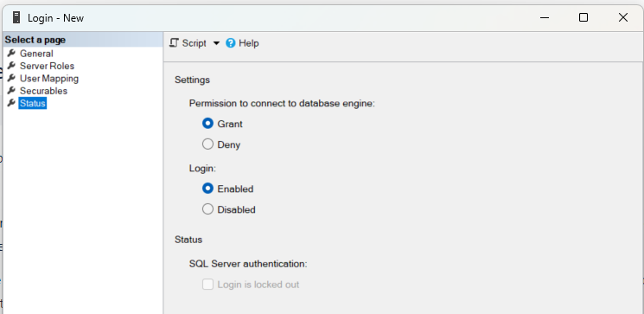The width and height of the screenshot is (644, 314).
Task: Click the Script scroll icon in toolbar
Action: click(174, 42)
